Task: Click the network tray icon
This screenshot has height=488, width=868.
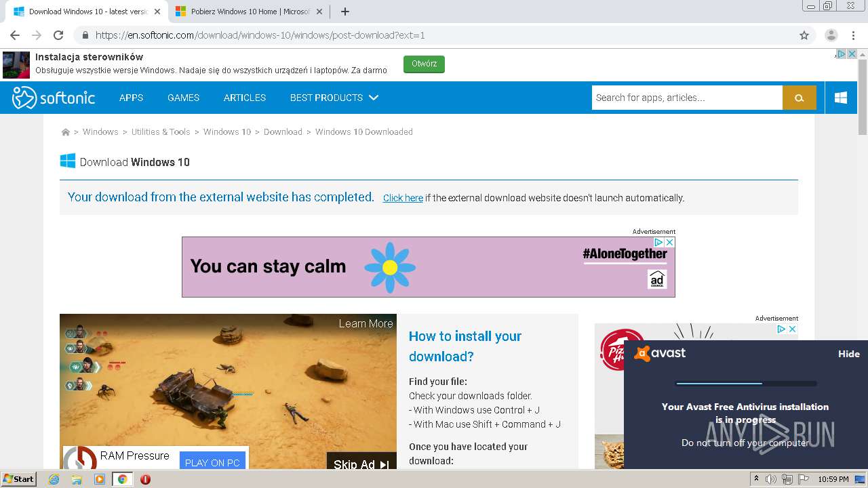Action: (787, 479)
